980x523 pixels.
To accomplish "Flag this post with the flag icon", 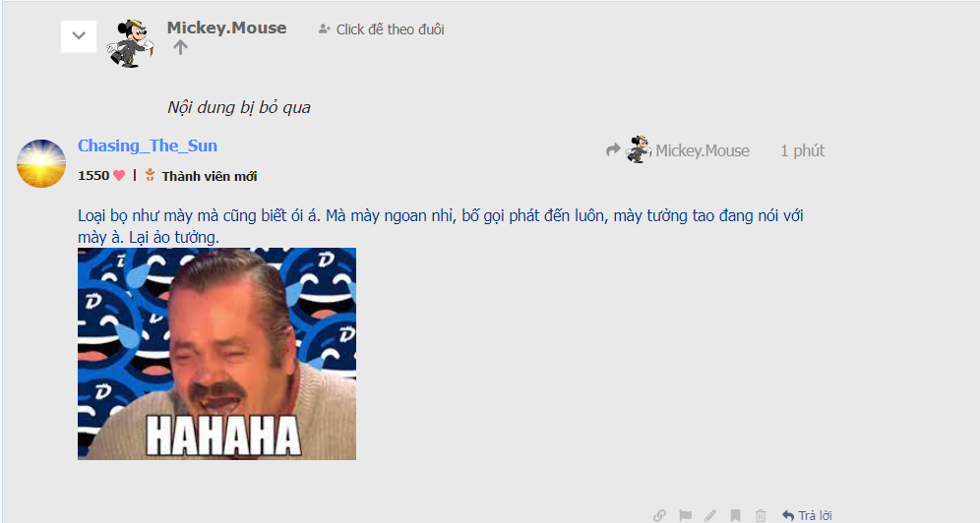I will (686, 515).
